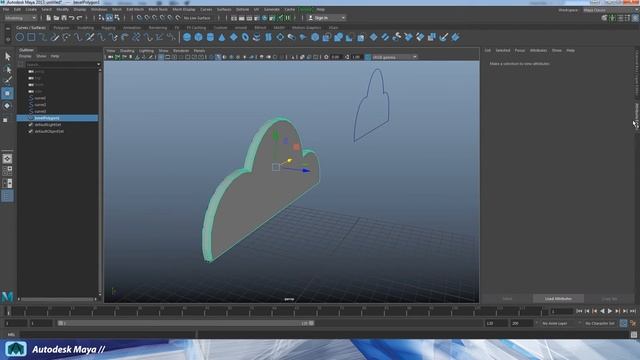
Task: Switch to the Curves / Surfaces shelf tab
Action: (x=31, y=28)
